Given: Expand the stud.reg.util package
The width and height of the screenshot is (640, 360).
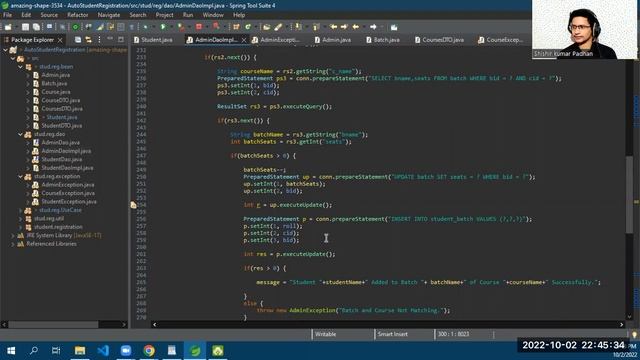Looking at the screenshot, I should (20, 219).
